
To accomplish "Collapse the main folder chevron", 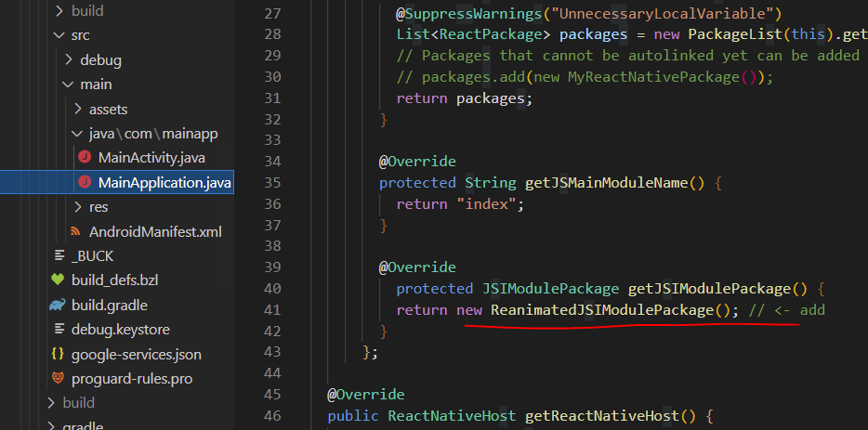I will pos(68,85).
